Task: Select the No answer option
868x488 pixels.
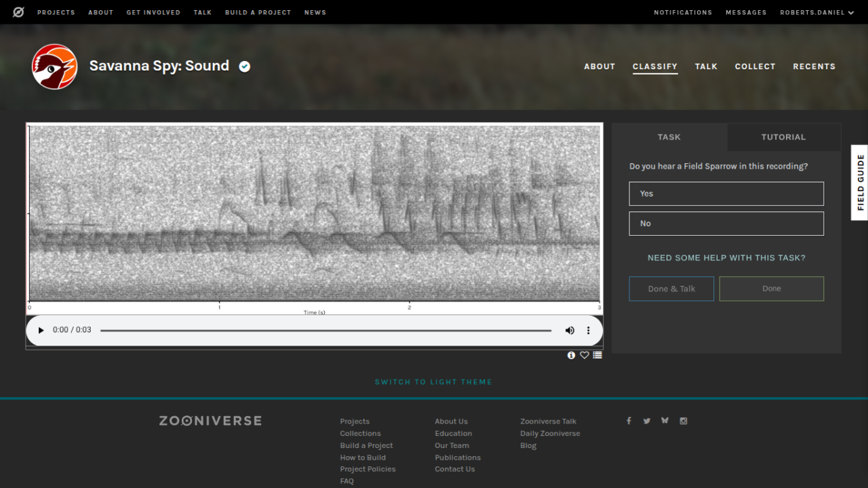Action: [x=726, y=224]
